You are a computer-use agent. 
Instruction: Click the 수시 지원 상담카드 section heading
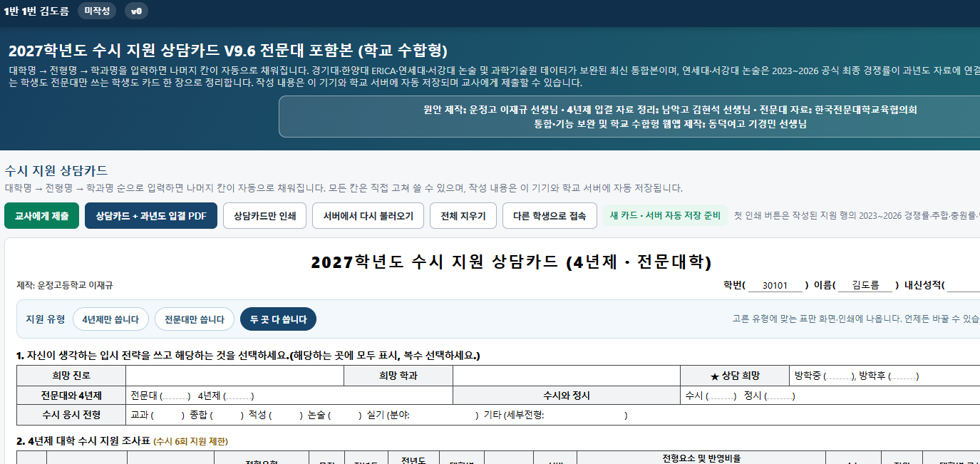(56, 170)
